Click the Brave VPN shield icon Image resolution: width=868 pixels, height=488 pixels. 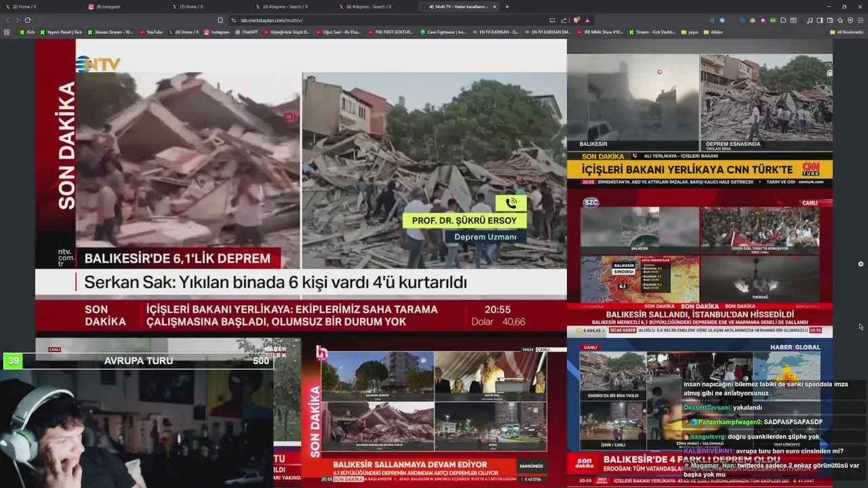click(850, 20)
